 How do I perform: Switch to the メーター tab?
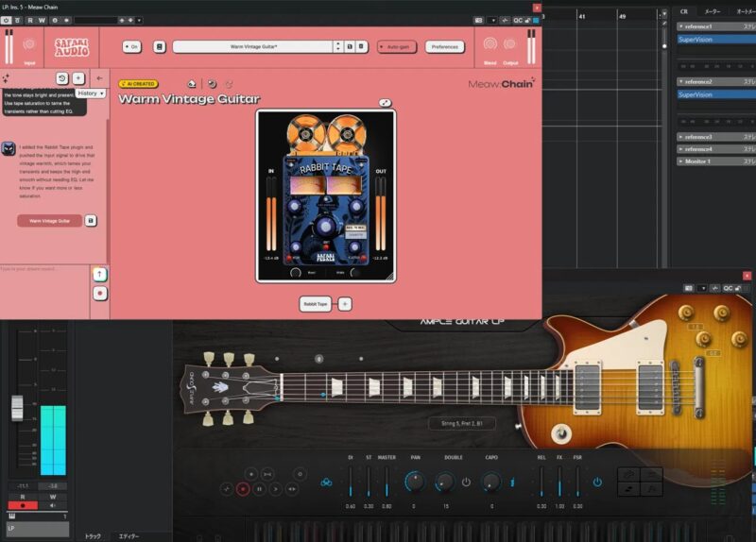coord(713,11)
